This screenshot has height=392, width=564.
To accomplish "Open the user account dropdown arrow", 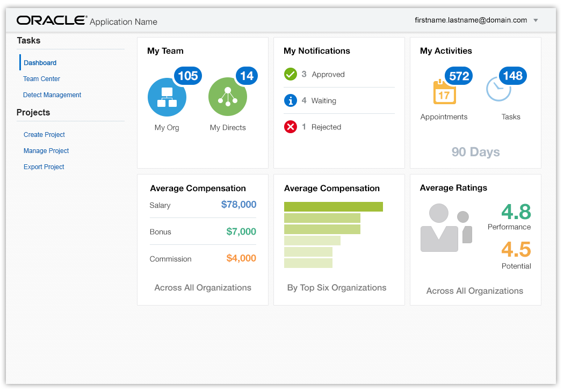I will (x=536, y=20).
